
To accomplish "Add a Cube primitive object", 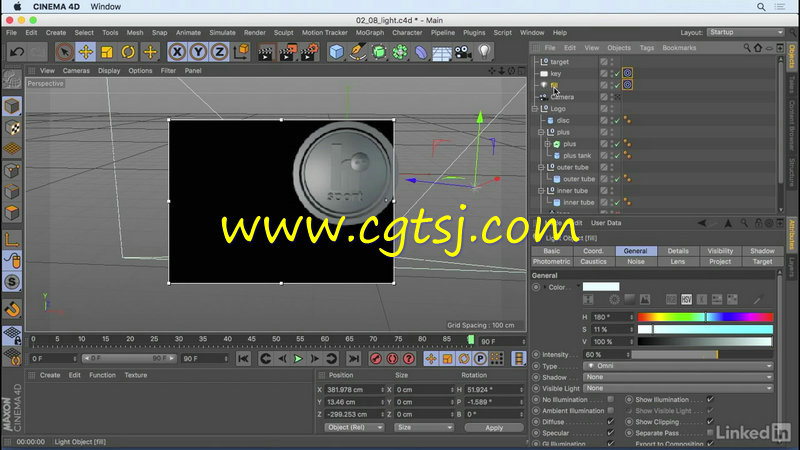I will (x=336, y=52).
